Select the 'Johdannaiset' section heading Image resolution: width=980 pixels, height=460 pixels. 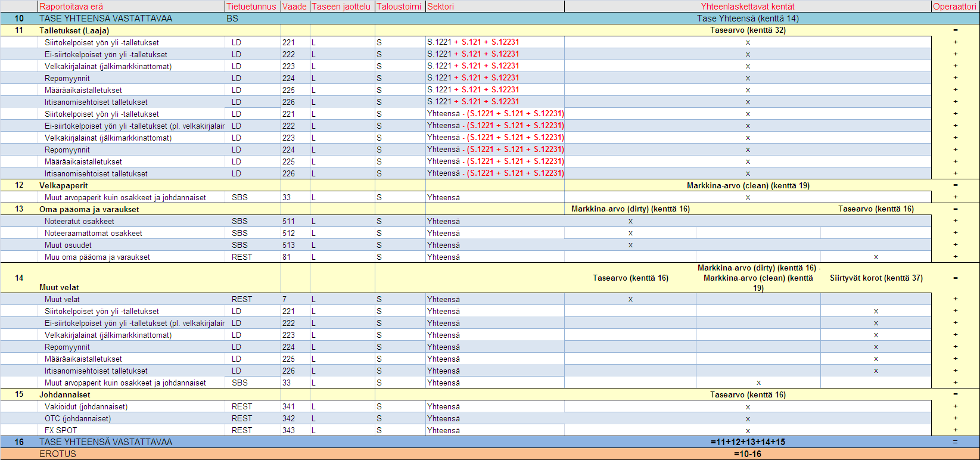[x=65, y=394]
